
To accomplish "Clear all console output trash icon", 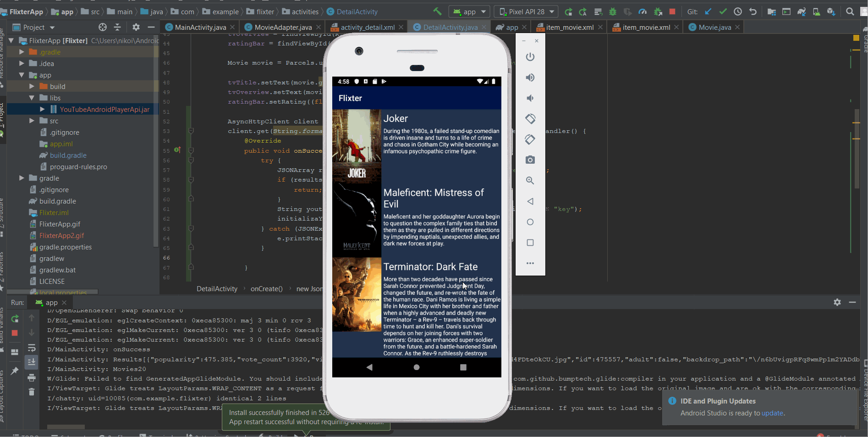I will [32, 392].
